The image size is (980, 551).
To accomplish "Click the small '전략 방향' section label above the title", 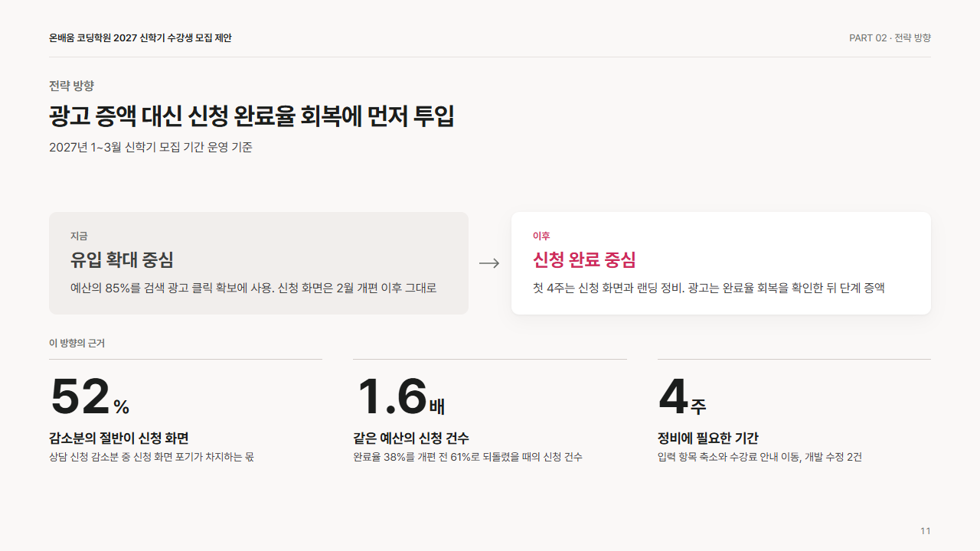I will [71, 86].
